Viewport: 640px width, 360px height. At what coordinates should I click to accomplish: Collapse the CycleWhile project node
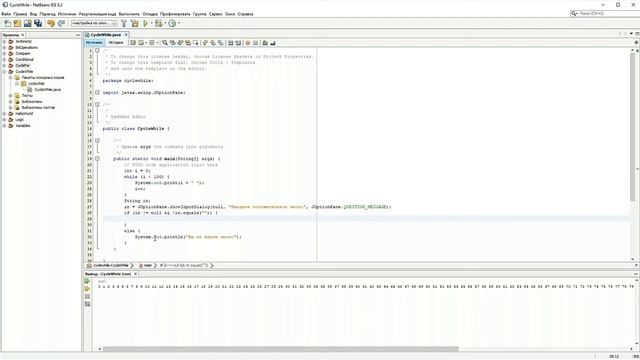tap(4, 71)
